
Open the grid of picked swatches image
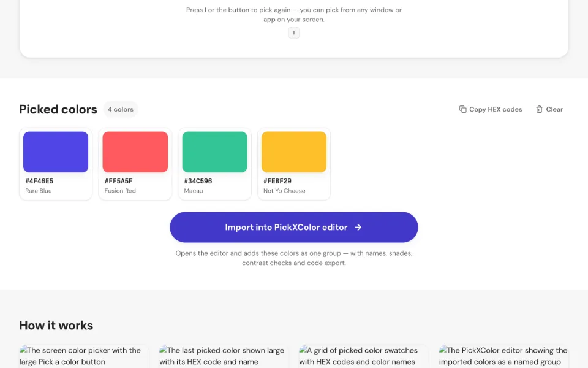[x=364, y=356]
